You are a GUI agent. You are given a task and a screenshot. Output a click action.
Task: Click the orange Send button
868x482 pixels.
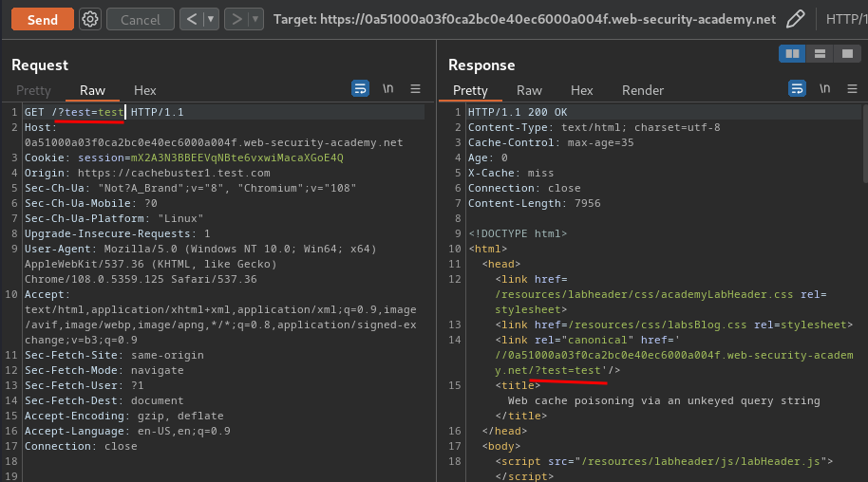click(43, 19)
